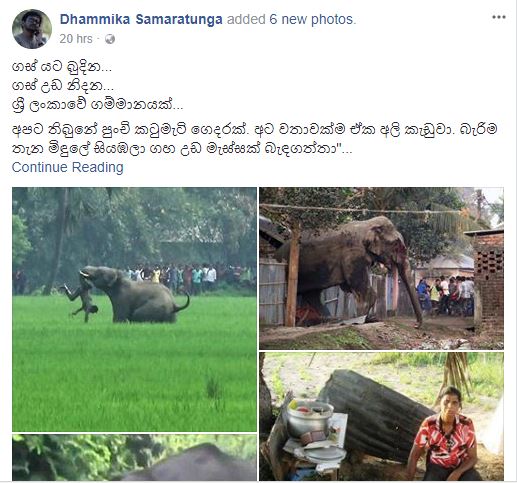Click the brick wall in house photo
The height and width of the screenshot is (483, 517).
[x=488, y=280]
